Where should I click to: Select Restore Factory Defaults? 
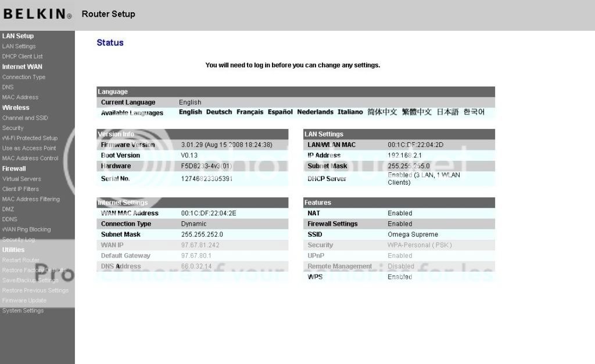pos(34,271)
